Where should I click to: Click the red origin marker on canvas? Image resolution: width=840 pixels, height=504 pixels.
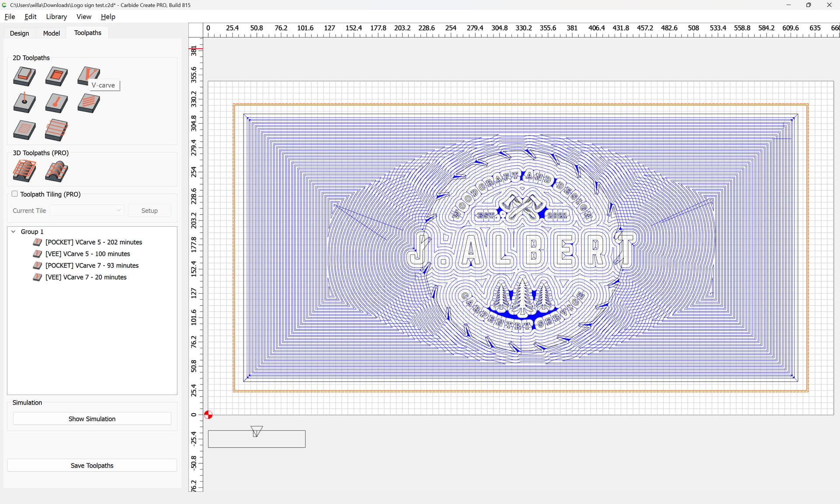tap(208, 415)
